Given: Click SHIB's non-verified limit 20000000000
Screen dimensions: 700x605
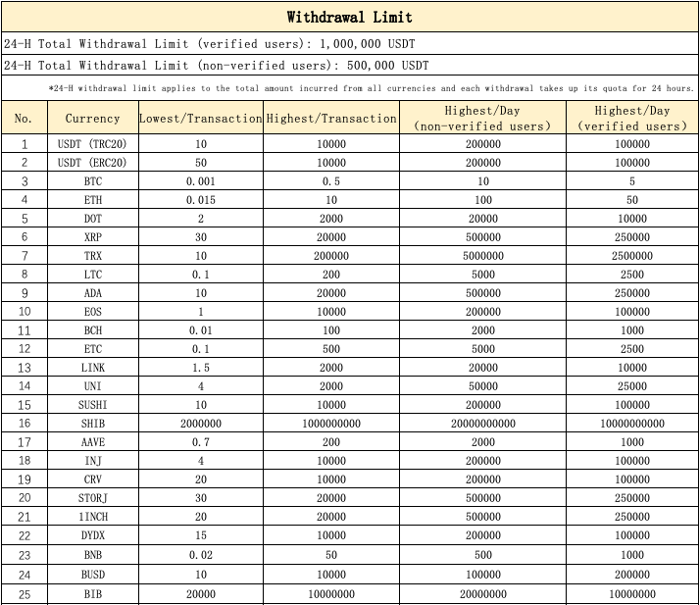Looking at the screenshot, I should [x=482, y=424].
